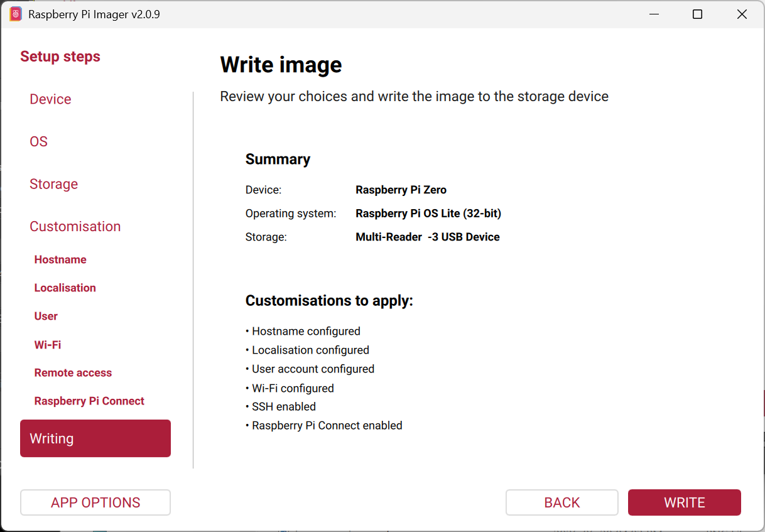Image resolution: width=765 pixels, height=532 pixels.
Task: Go to the Device setup step
Action: (x=50, y=99)
